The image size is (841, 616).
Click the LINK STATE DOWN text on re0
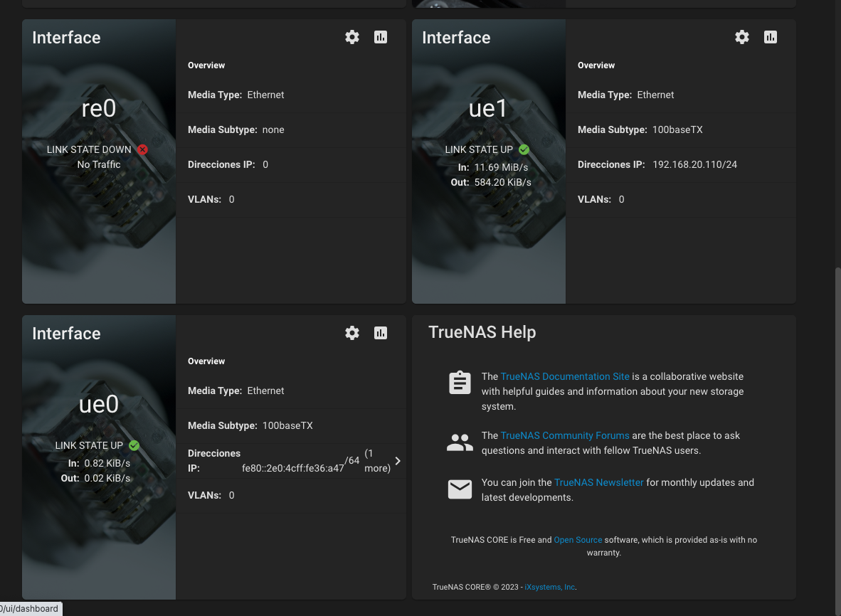coord(89,149)
